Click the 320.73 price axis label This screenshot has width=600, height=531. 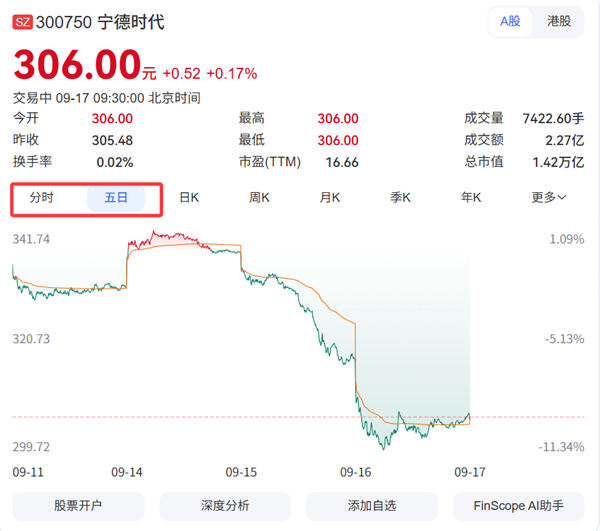31,339
